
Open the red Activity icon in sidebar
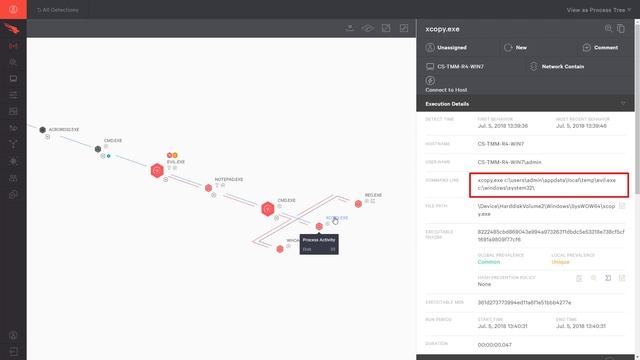coord(13,46)
